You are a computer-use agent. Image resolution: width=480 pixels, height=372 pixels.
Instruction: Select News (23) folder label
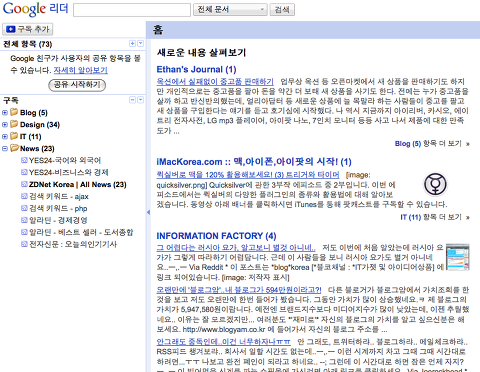pyautogui.click(x=37, y=149)
